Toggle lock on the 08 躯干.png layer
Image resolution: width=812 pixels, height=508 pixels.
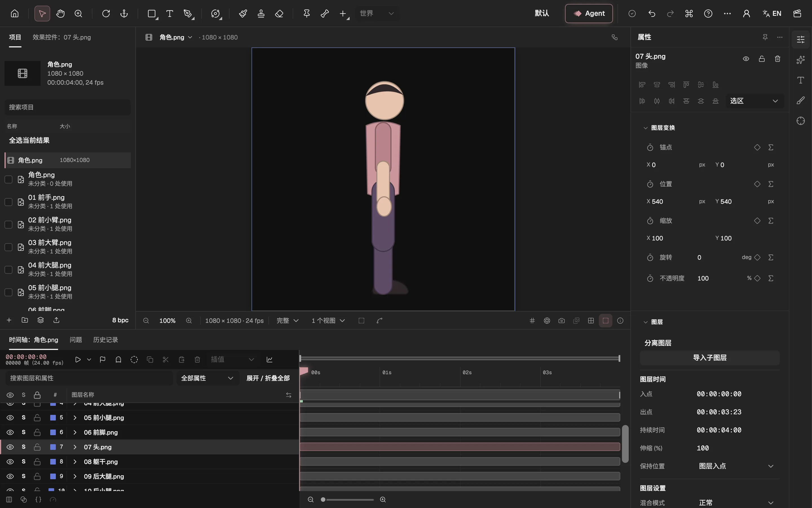[37, 462]
